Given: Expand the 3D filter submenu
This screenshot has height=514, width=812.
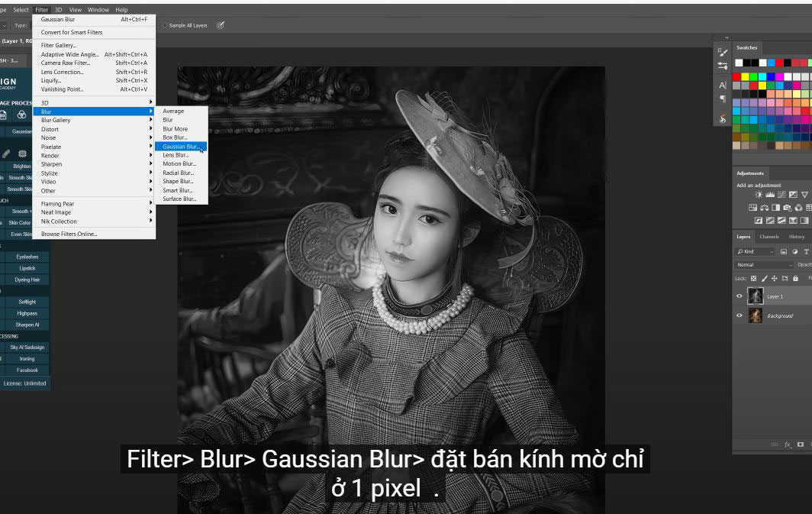Looking at the screenshot, I should click(x=94, y=102).
